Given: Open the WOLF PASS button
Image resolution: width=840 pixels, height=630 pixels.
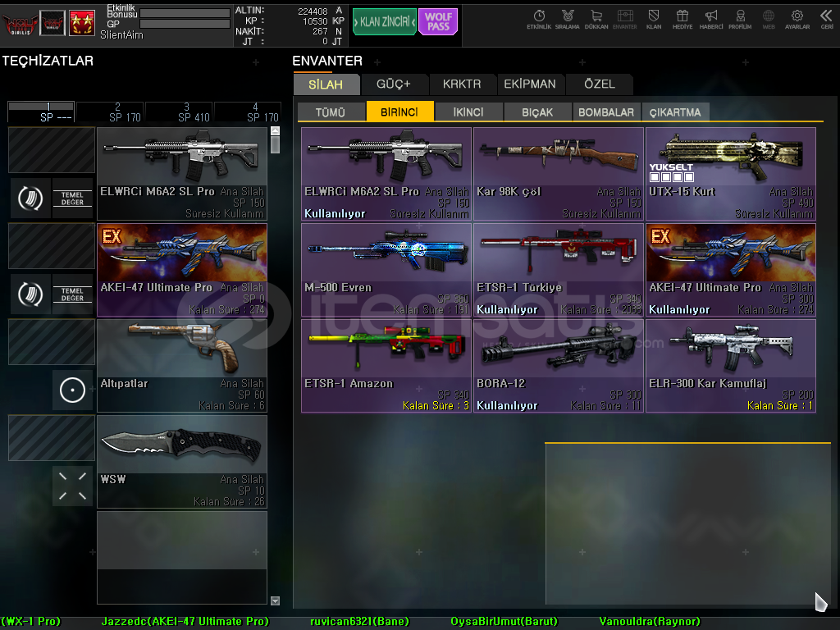Looking at the screenshot, I should point(438,22).
